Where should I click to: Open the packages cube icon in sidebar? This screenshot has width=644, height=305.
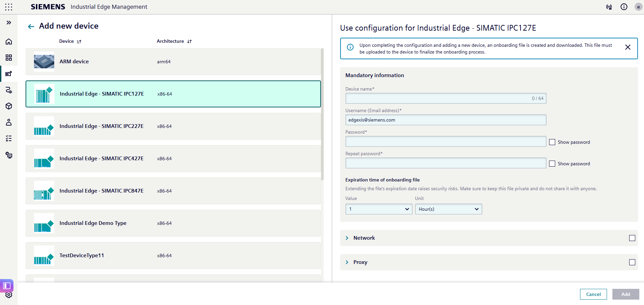coord(9,106)
